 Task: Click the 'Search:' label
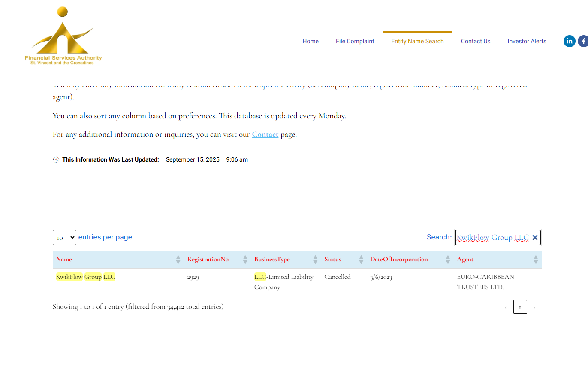[x=439, y=237]
